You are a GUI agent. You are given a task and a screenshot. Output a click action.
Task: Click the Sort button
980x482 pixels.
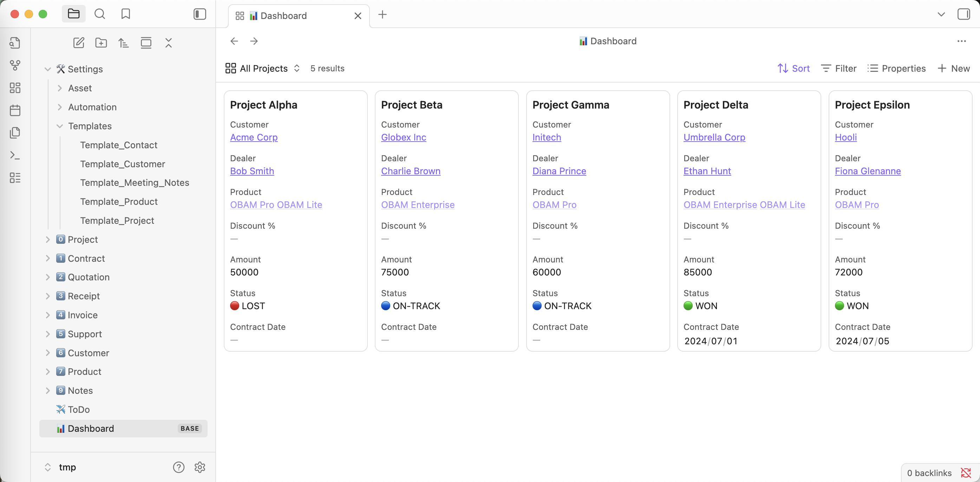(793, 69)
